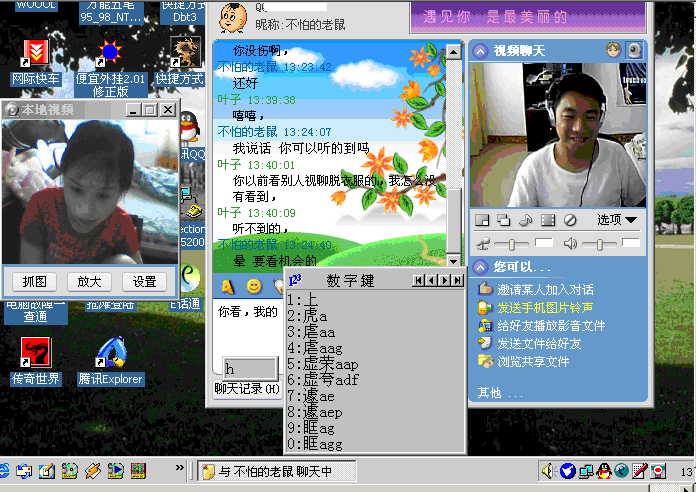This screenshot has height=492, width=696.
Task: Click the film strip record icon
Action: click(x=548, y=220)
